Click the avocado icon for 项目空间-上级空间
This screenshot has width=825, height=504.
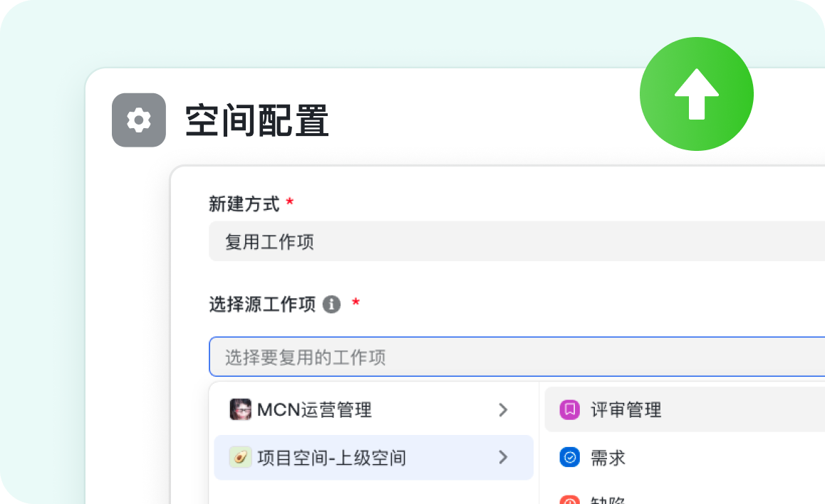pos(240,457)
